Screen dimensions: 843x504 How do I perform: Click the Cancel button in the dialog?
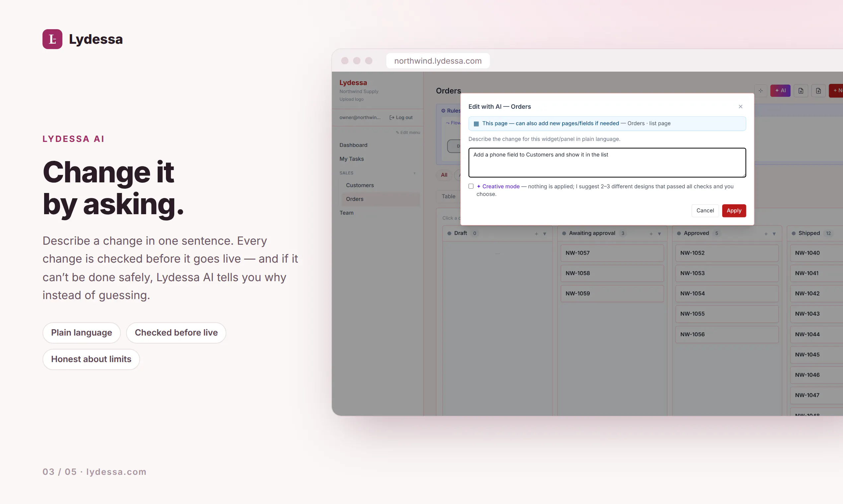tap(705, 211)
